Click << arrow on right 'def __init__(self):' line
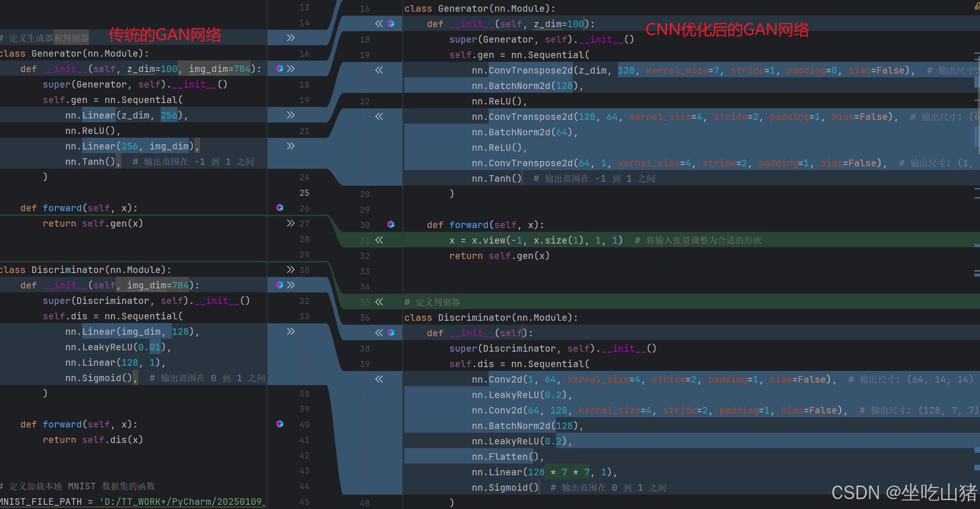 (379, 333)
